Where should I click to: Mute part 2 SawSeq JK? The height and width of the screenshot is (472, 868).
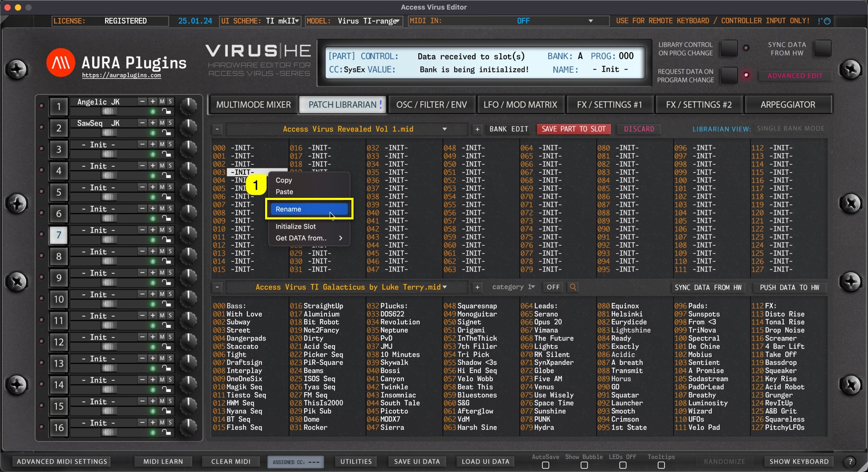click(162, 123)
